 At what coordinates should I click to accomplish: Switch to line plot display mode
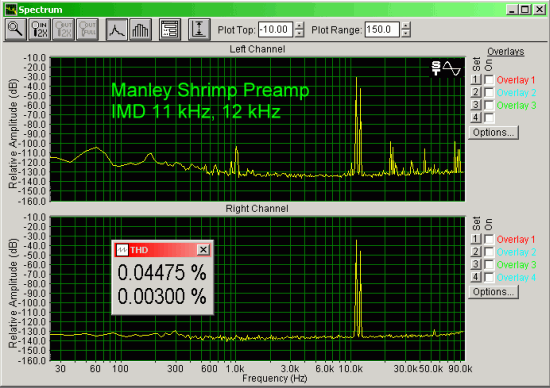[x=116, y=30]
